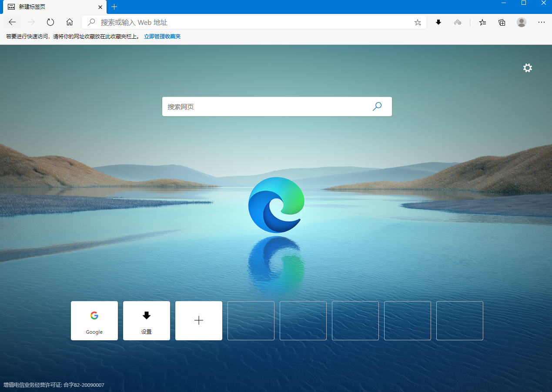Click the extension icon left of the favorites list
The image size is (552, 392).
(x=458, y=22)
